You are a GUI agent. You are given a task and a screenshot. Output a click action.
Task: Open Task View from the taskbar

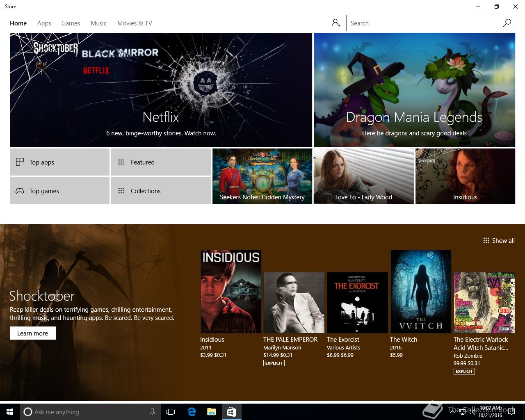coord(171,412)
